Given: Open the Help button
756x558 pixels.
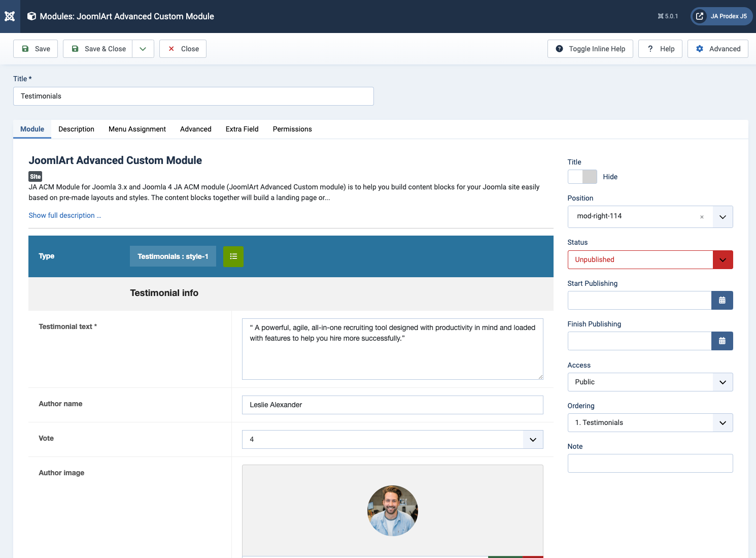Looking at the screenshot, I should pos(660,49).
